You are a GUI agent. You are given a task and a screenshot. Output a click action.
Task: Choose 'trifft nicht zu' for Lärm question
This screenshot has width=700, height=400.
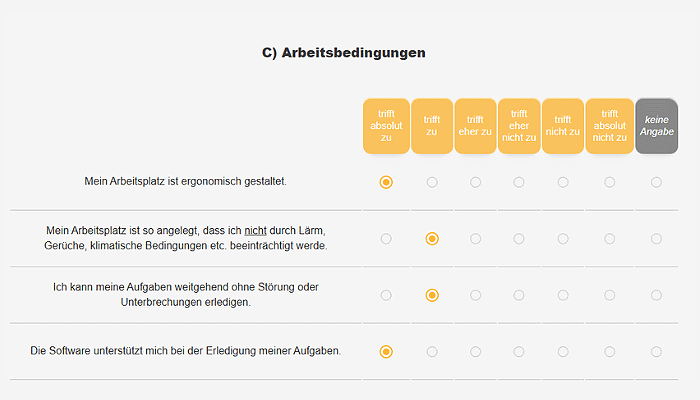[x=563, y=239]
